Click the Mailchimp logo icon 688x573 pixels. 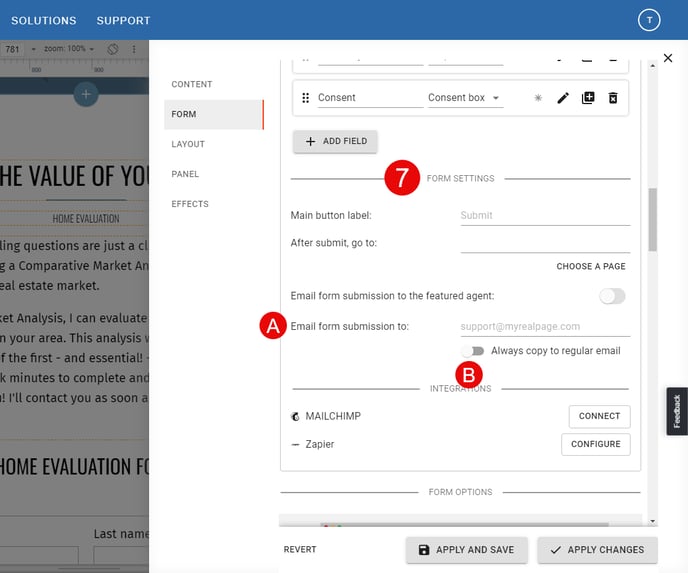pyautogui.click(x=295, y=416)
